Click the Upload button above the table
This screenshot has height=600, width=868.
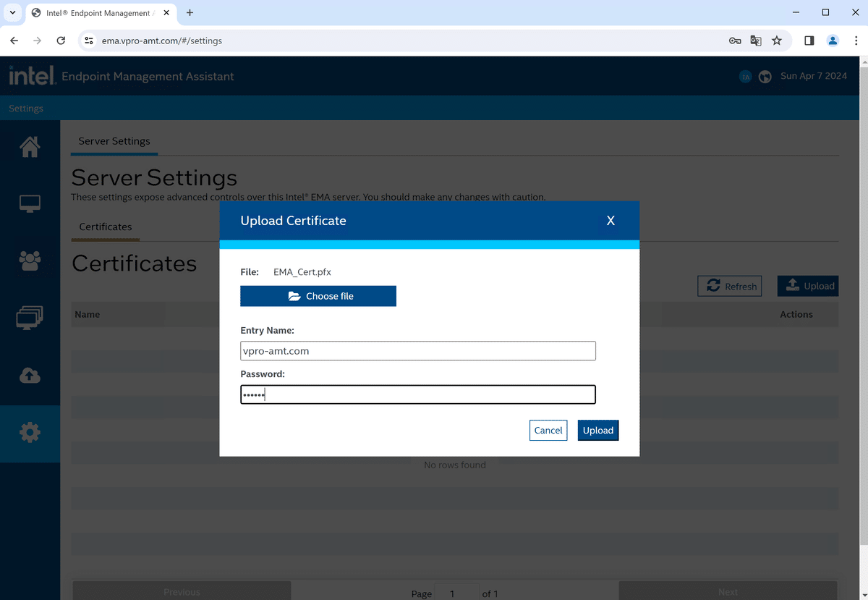[807, 286]
